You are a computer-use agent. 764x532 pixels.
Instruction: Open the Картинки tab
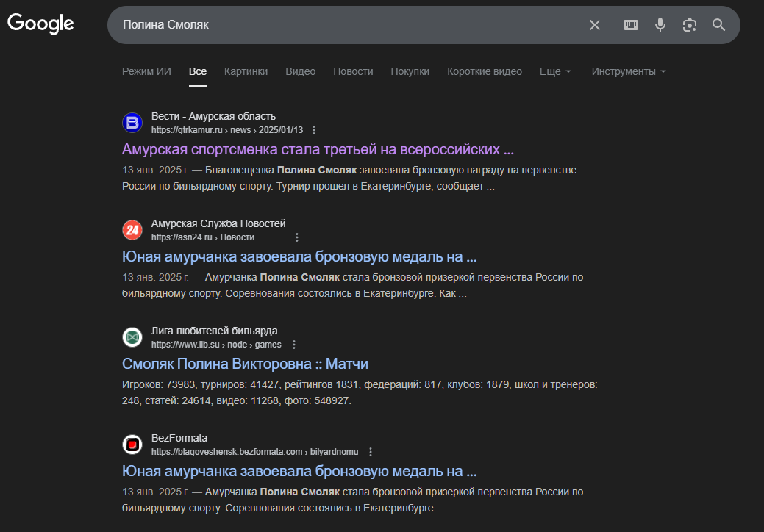point(246,71)
